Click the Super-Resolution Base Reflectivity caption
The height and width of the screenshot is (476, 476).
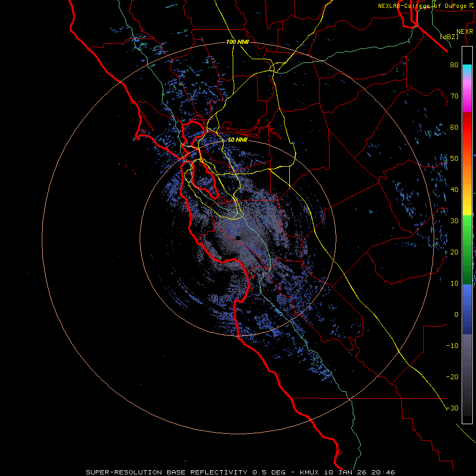point(241,472)
